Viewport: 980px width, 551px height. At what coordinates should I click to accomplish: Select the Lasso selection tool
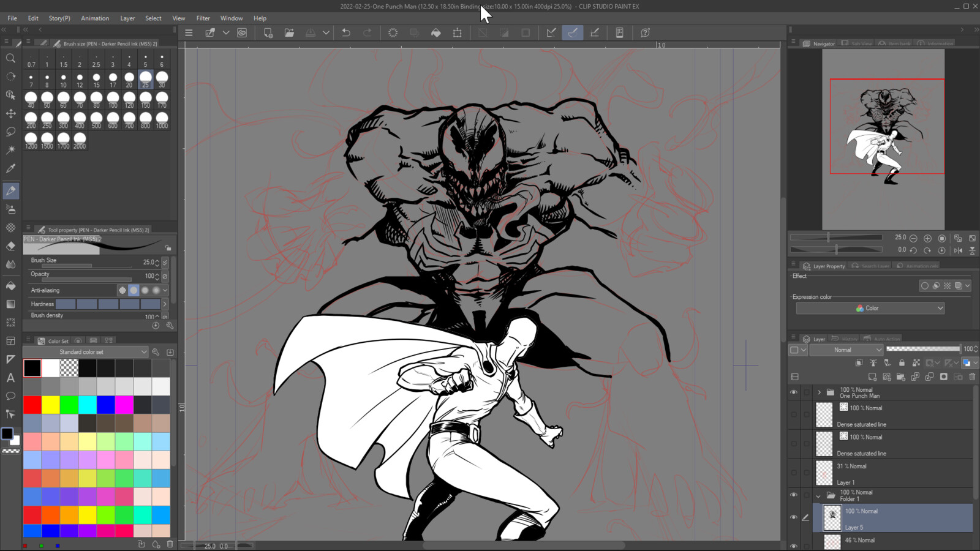tap(10, 132)
